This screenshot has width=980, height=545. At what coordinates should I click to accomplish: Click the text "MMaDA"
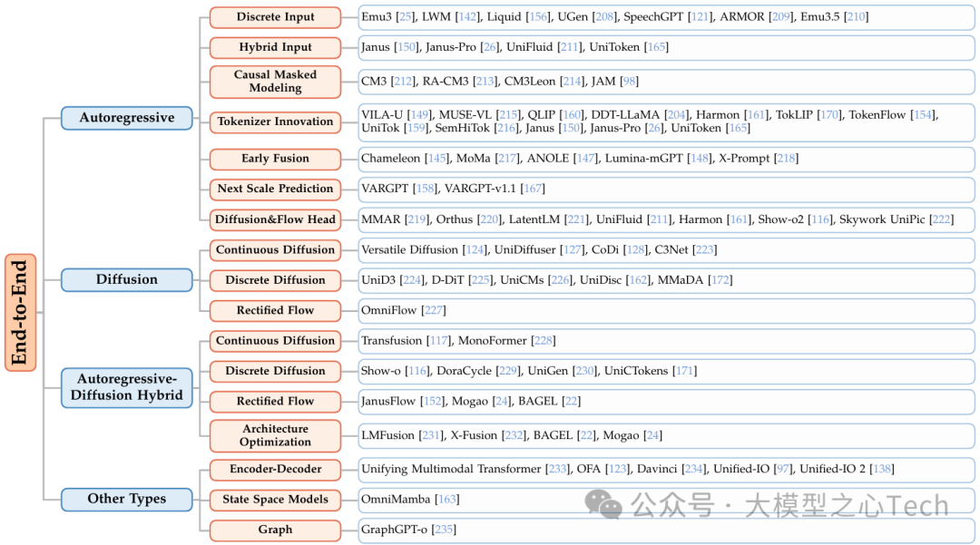coord(680,280)
